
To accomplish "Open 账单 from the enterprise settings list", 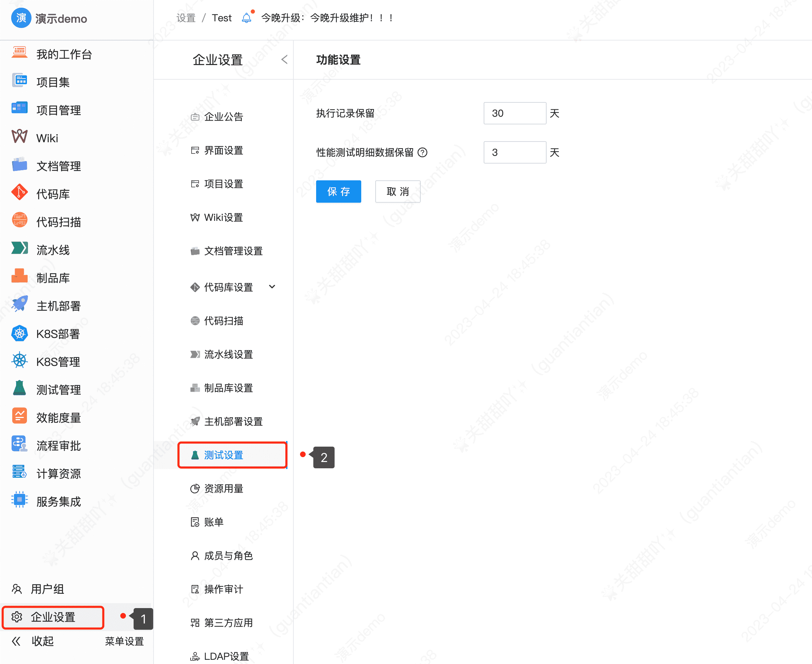I will coord(214,522).
